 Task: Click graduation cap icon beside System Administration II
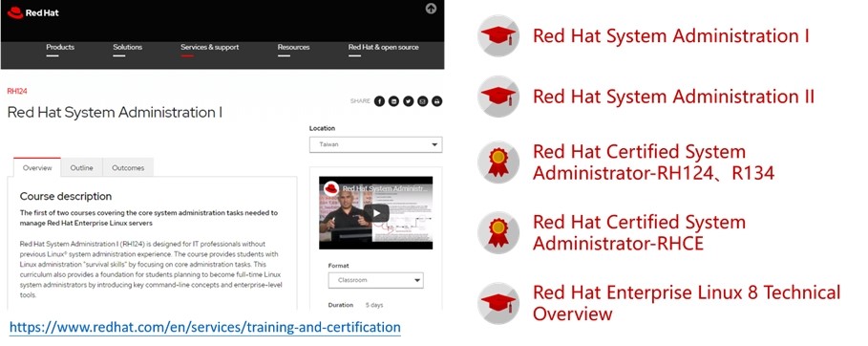[498, 96]
